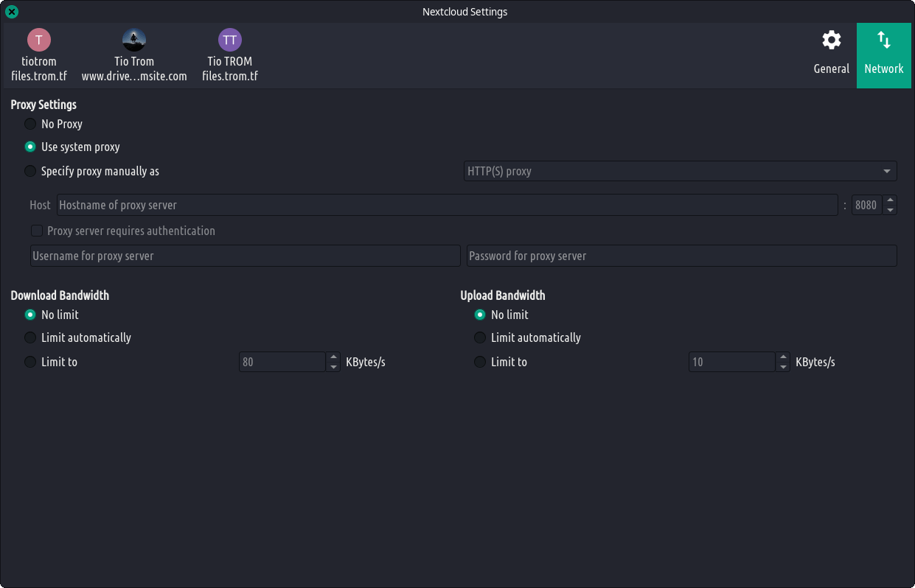Select Limit automatically under Download Bandwidth
The height and width of the screenshot is (588, 915).
pyautogui.click(x=30, y=337)
